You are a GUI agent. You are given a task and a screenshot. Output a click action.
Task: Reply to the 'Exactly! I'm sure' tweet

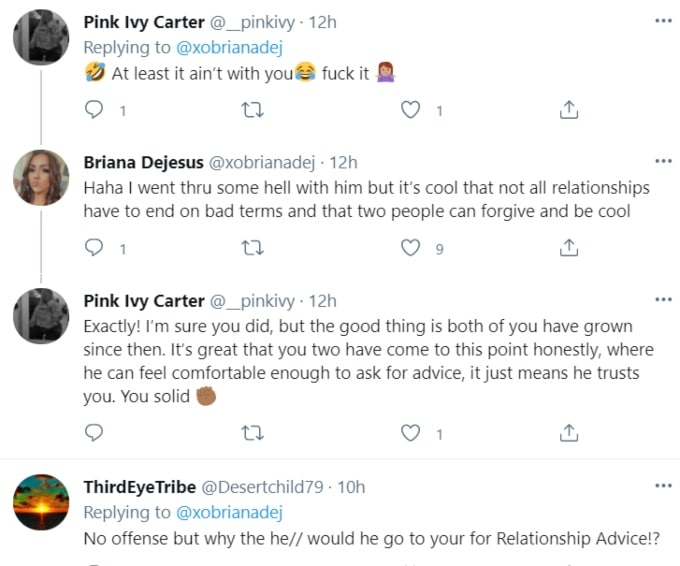tap(95, 433)
